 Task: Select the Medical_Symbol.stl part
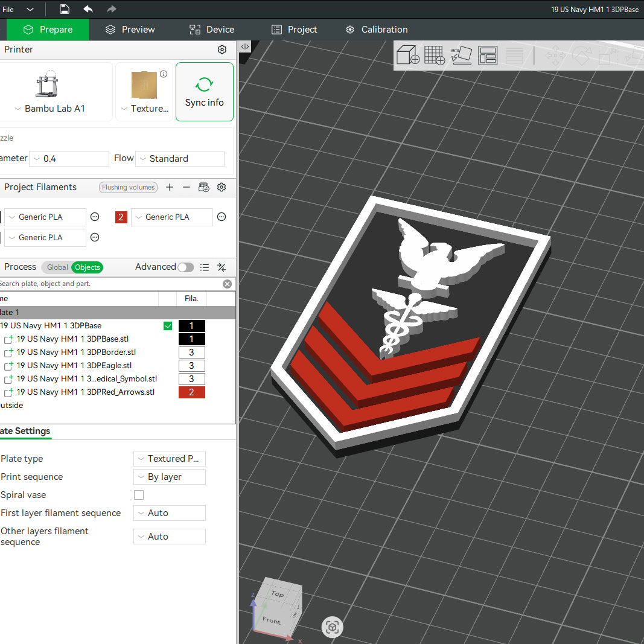click(x=87, y=379)
